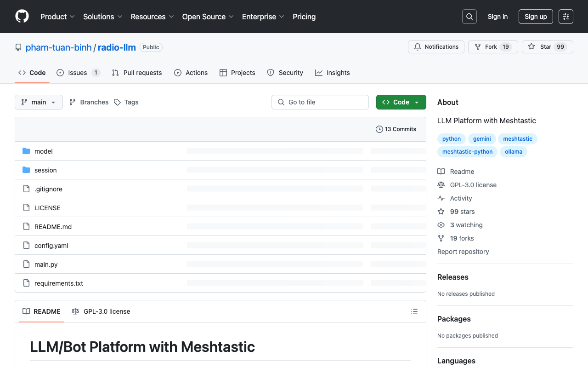
Task: Click the Sign up button
Action: coord(536,16)
